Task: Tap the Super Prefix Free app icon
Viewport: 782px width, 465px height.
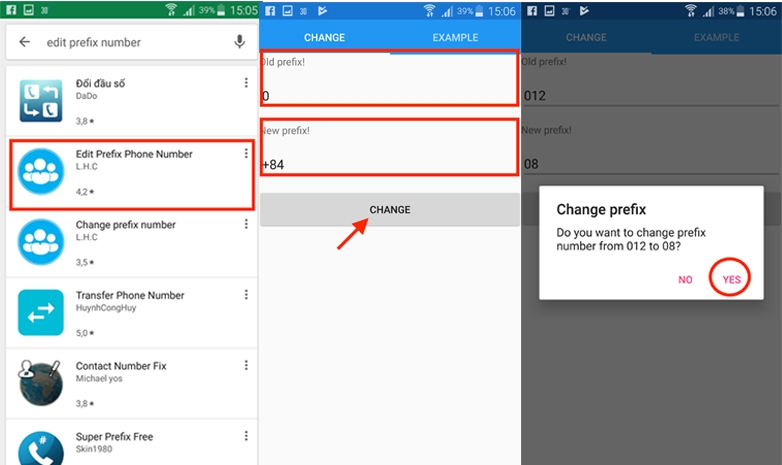Action: [x=42, y=448]
